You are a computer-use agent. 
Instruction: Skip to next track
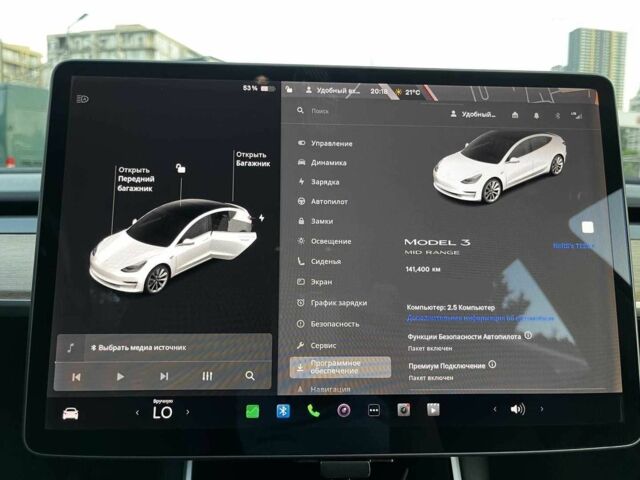(164, 376)
